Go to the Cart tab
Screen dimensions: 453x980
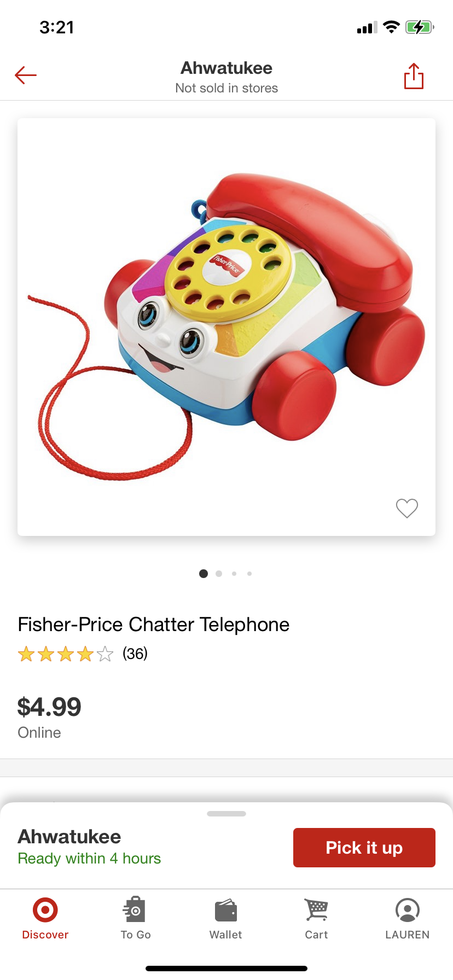[316, 919]
